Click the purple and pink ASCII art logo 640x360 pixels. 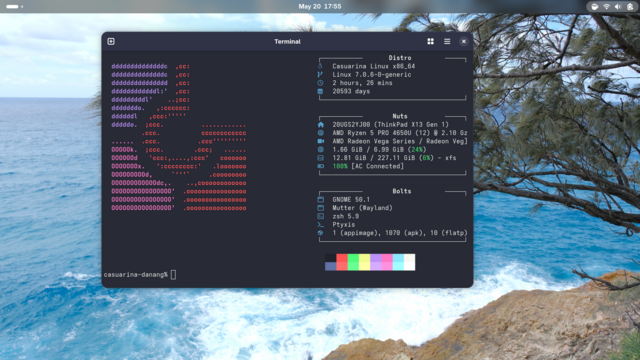coord(179,137)
